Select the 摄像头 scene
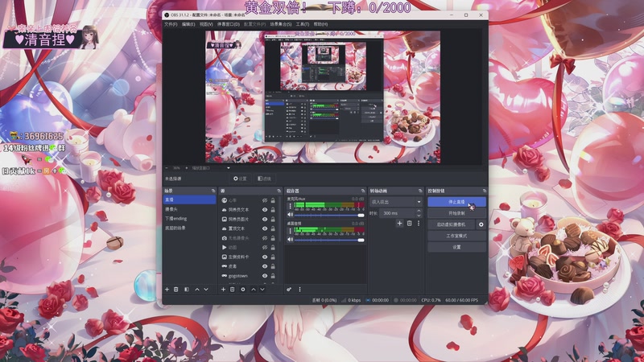The width and height of the screenshot is (644, 362). coord(189,209)
